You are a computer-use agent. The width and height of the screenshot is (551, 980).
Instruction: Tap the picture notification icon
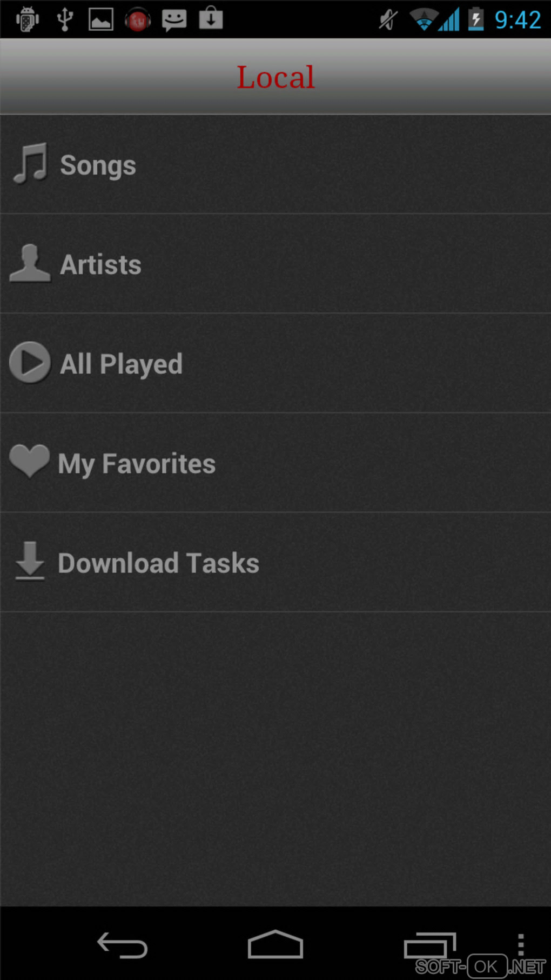(101, 19)
